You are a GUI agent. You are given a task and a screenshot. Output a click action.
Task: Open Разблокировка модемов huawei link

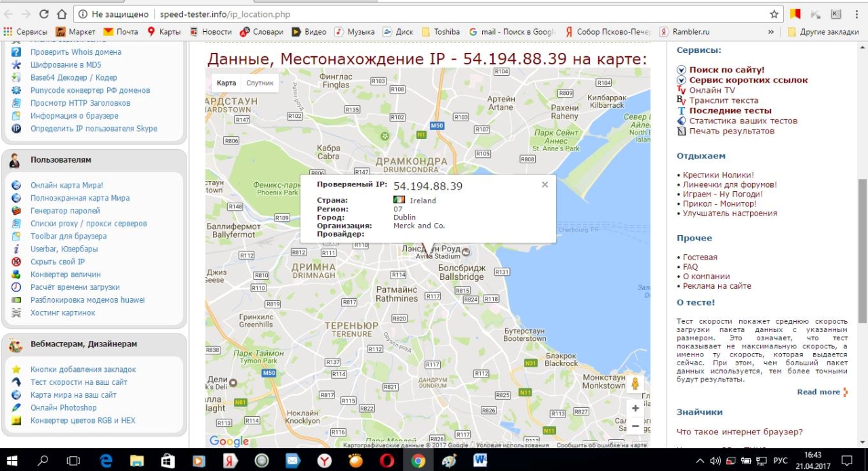coord(87,300)
